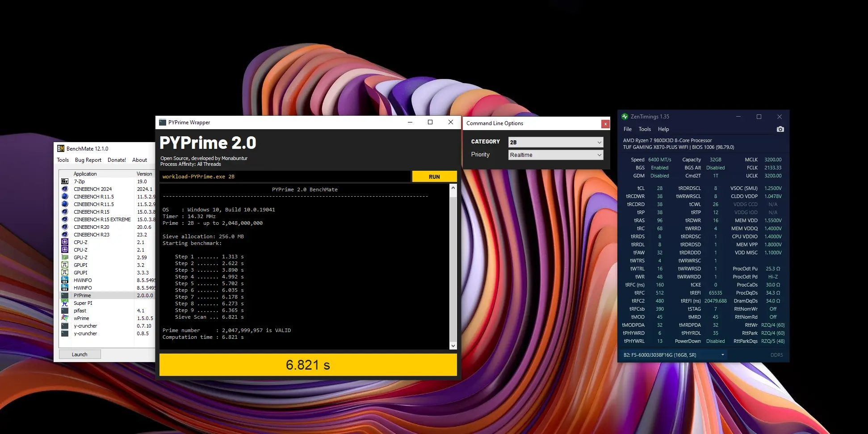Click the icon of GPUPI version 3.3.3

[x=65, y=273]
